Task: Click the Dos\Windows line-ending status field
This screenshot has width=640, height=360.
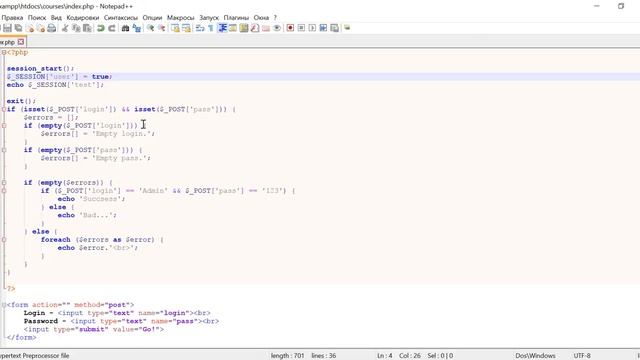Action: coord(535,356)
